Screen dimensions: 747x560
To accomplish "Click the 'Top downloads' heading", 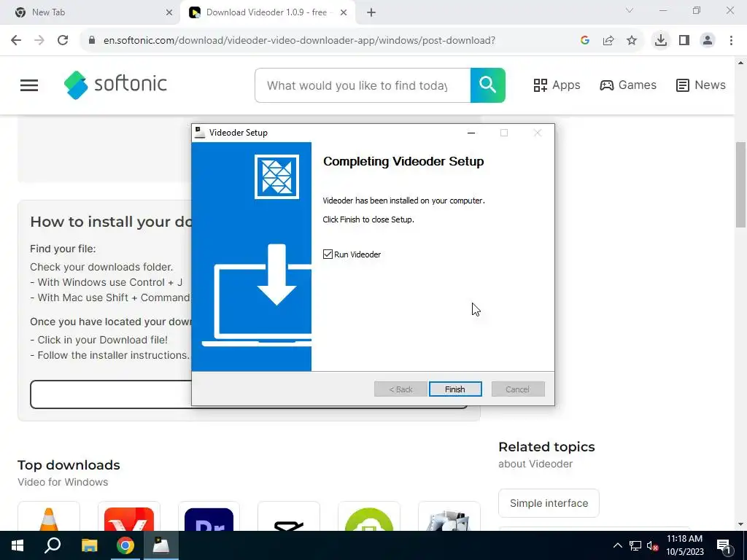I will coord(69,464).
